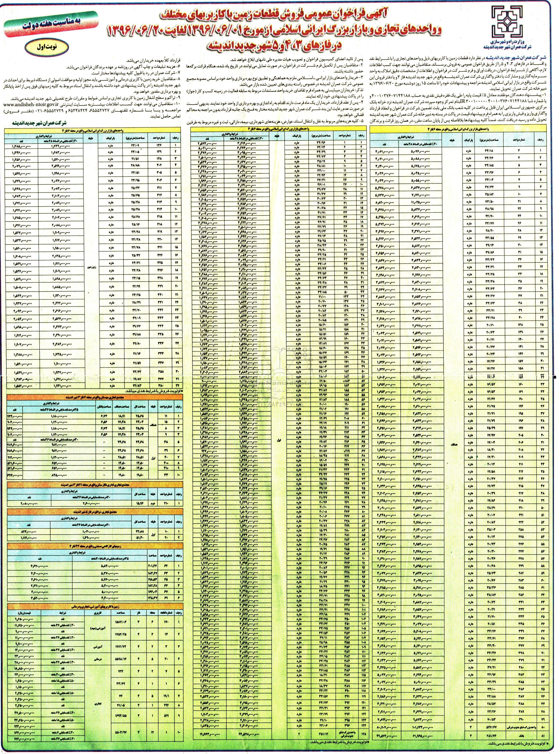
Task: Click plot number '۱۷۰' in land table
Action: tap(166, 622)
